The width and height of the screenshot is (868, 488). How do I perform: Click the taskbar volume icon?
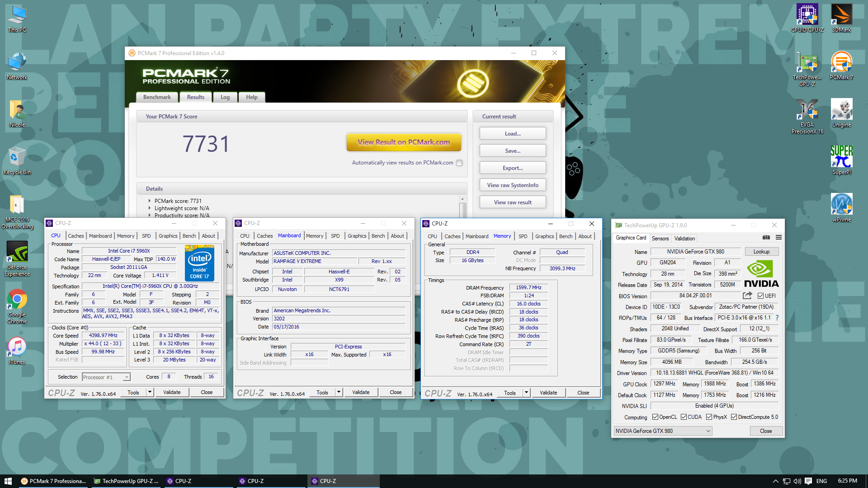797,481
